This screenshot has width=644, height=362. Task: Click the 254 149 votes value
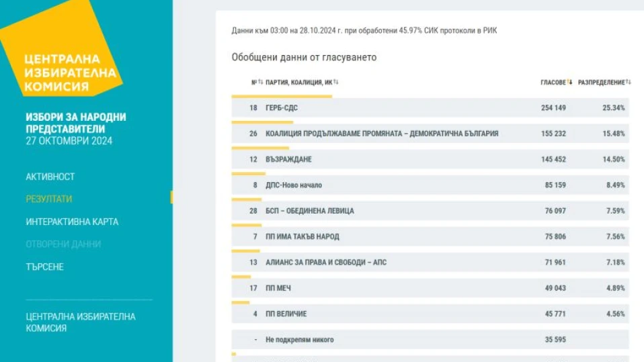pyautogui.click(x=553, y=108)
